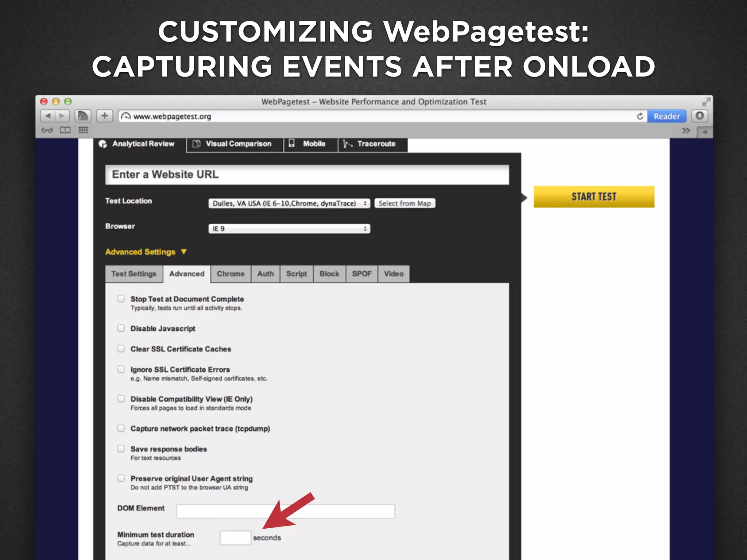
Task: Open the iCloud tabs toolbar icon
Action: (83, 116)
